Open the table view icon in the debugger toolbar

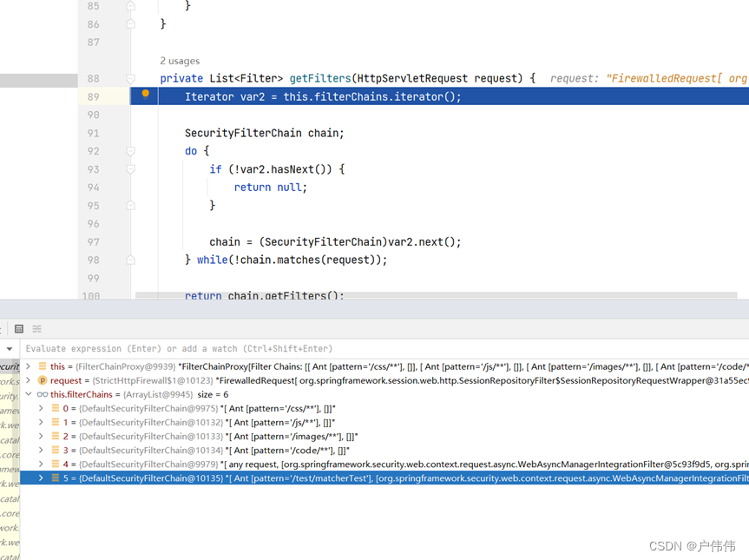(19, 329)
